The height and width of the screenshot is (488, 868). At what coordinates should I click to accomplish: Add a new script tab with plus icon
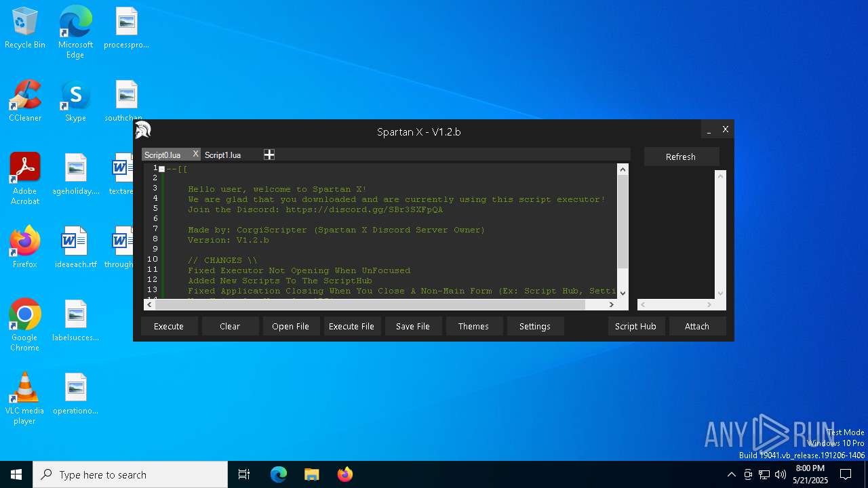point(269,155)
